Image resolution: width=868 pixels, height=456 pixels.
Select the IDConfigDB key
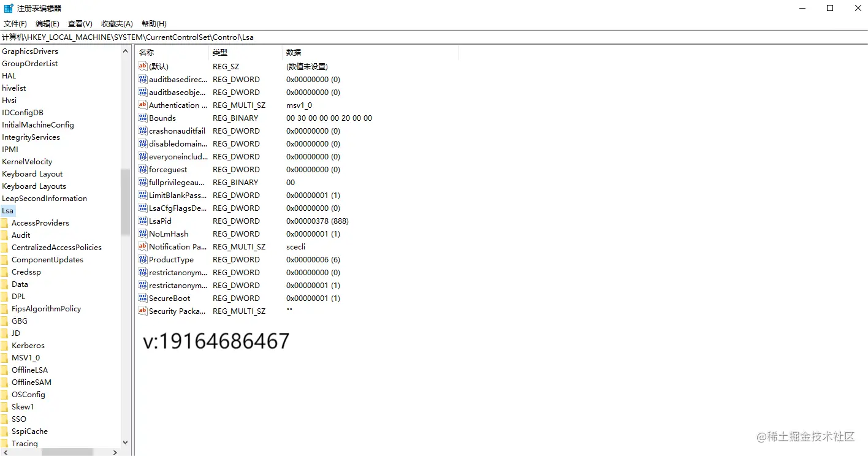(23, 113)
